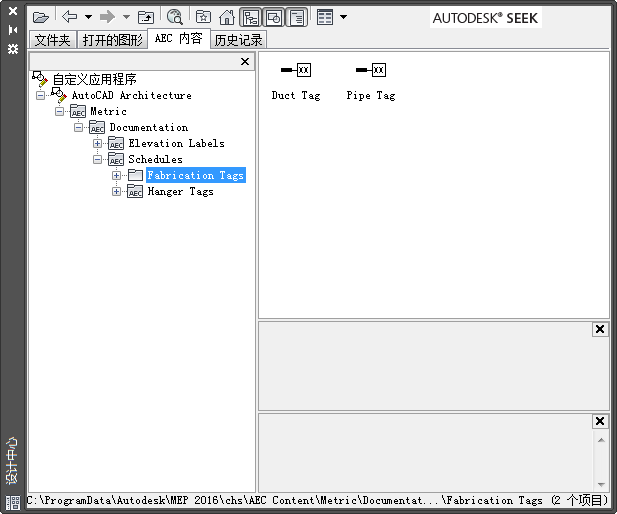Switch to the 打开的图形 tab
This screenshot has height=514, width=617.
pyautogui.click(x=113, y=40)
